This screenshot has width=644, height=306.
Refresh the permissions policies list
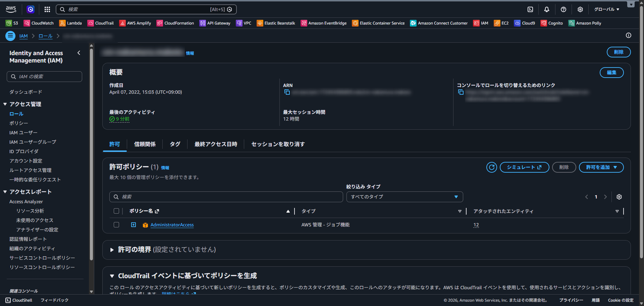pyautogui.click(x=492, y=167)
